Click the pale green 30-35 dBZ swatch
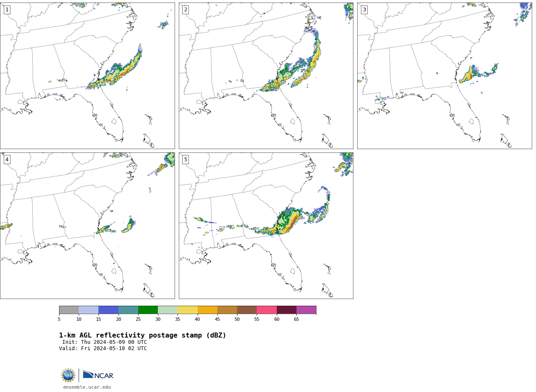536x392 pixels. 167,310
